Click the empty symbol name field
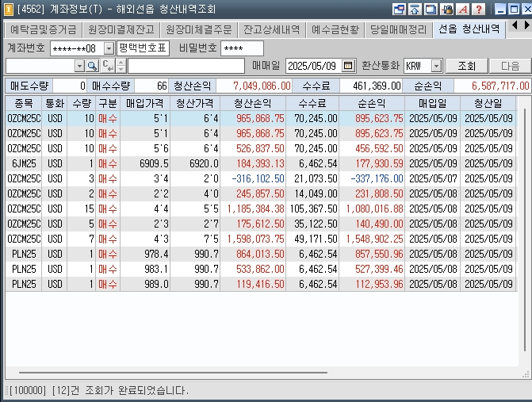 point(186,66)
